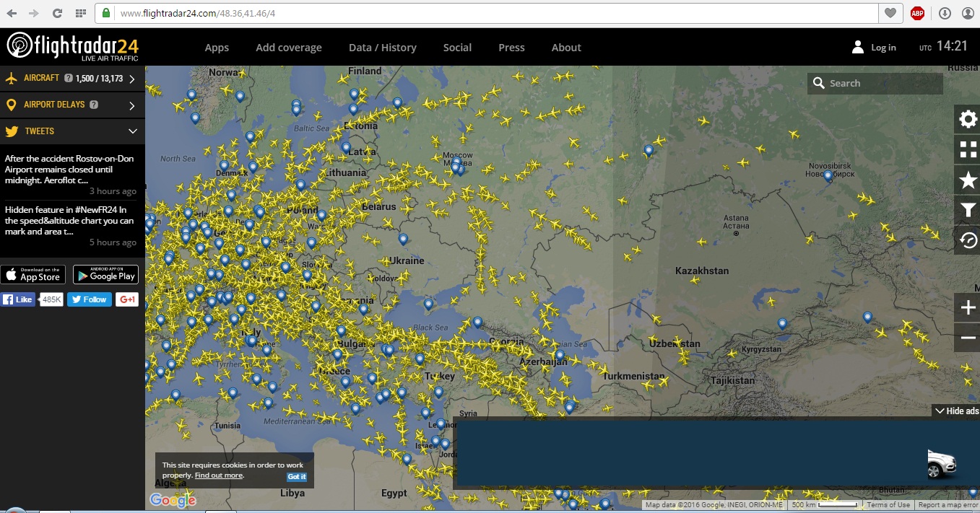Hide ads via the chevron toggle
The image size is (980, 513).
955,411
